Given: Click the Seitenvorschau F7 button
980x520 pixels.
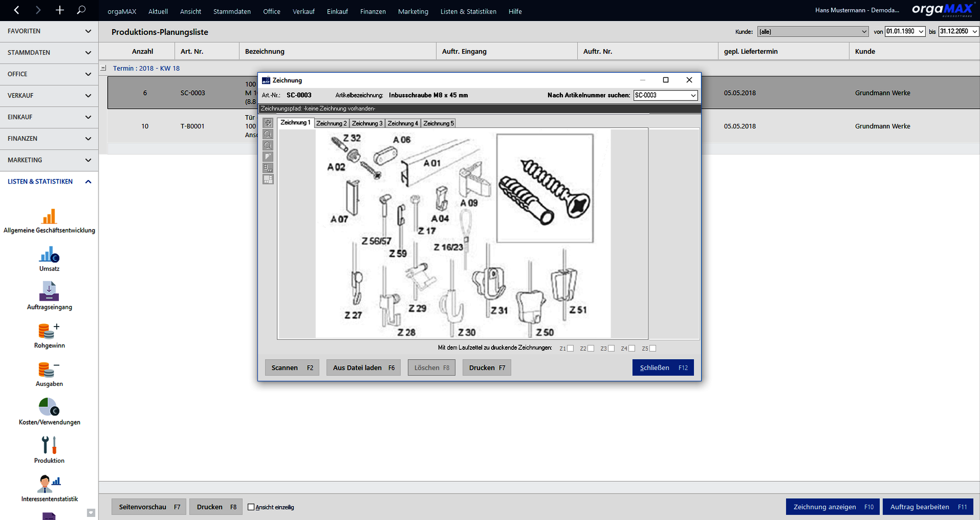Looking at the screenshot, I should pos(150,507).
